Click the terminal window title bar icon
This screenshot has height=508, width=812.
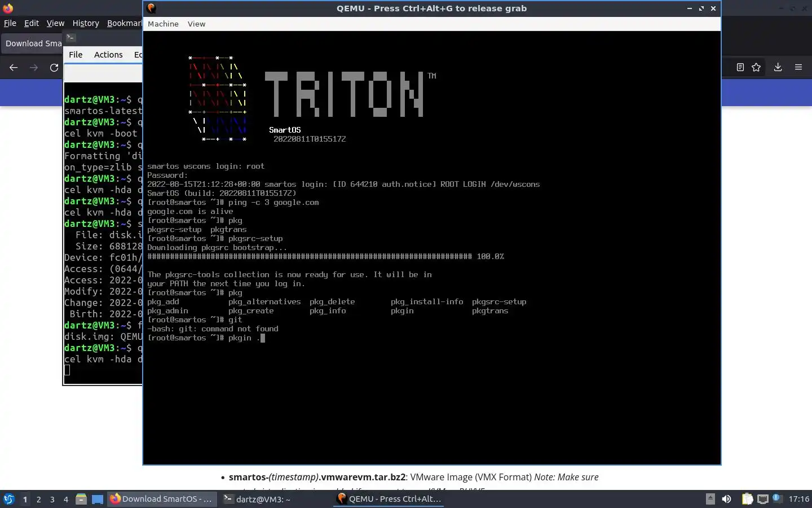coord(70,38)
